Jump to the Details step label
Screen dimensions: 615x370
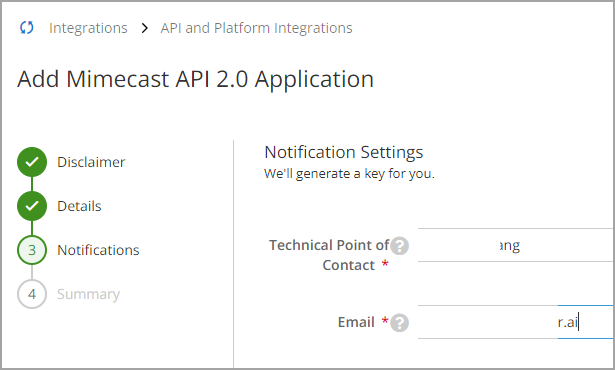pos(79,206)
